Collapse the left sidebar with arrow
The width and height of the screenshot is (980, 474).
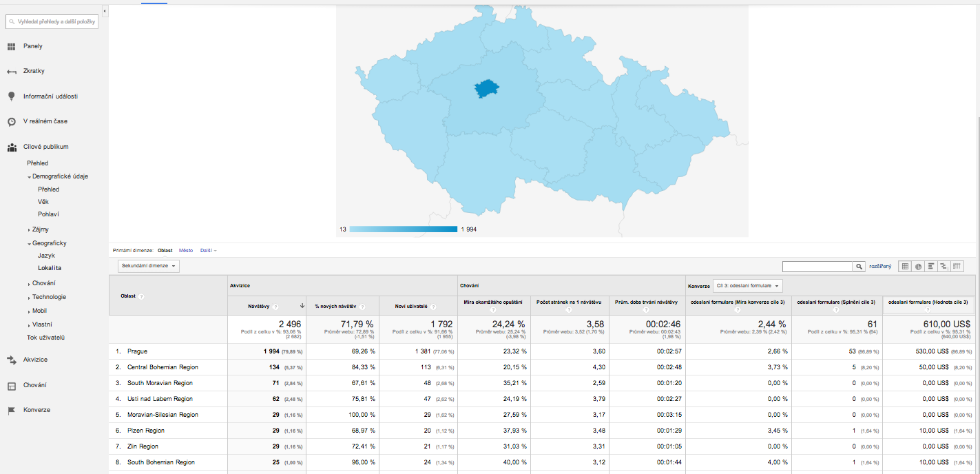point(105,11)
